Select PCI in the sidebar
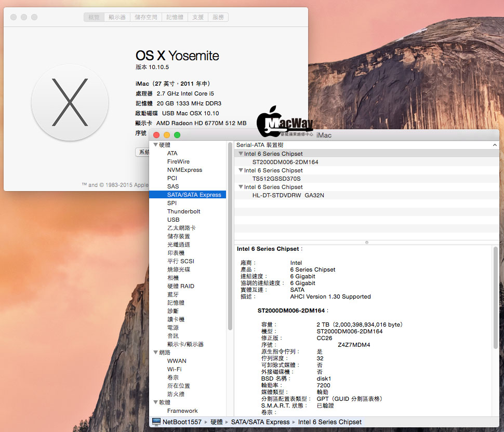This screenshot has width=504, height=432. click(x=173, y=178)
